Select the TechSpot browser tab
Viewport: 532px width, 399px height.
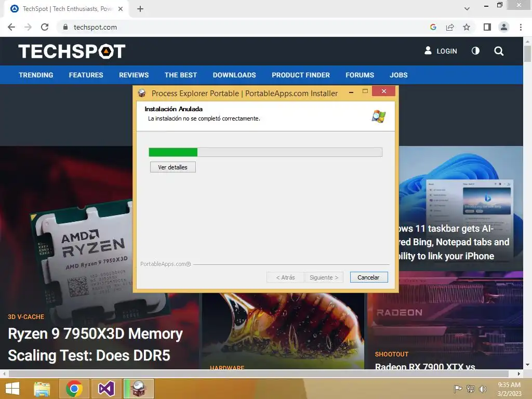click(66, 9)
